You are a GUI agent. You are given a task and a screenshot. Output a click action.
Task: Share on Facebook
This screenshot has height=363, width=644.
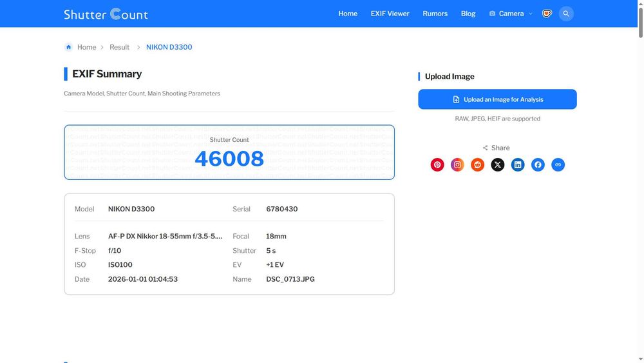coord(538,164)
